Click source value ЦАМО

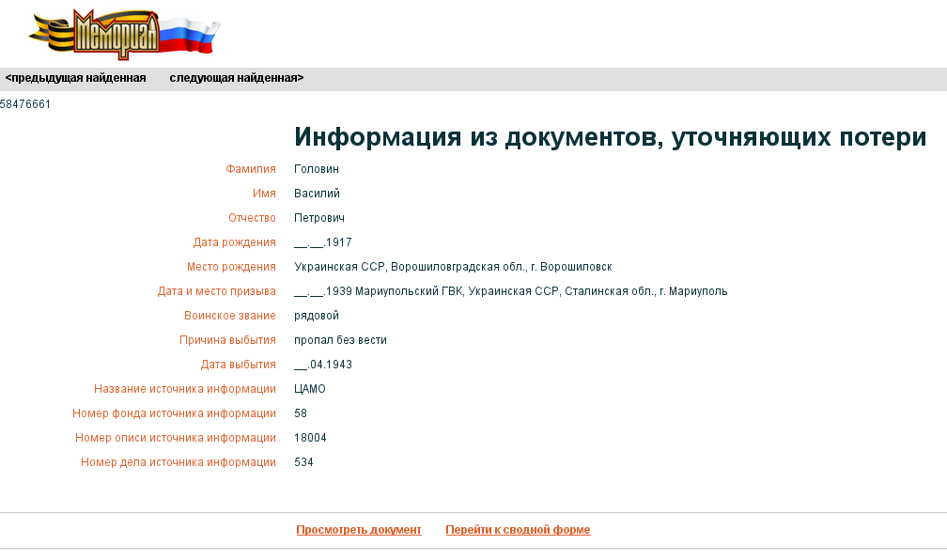tap(310, 389)
